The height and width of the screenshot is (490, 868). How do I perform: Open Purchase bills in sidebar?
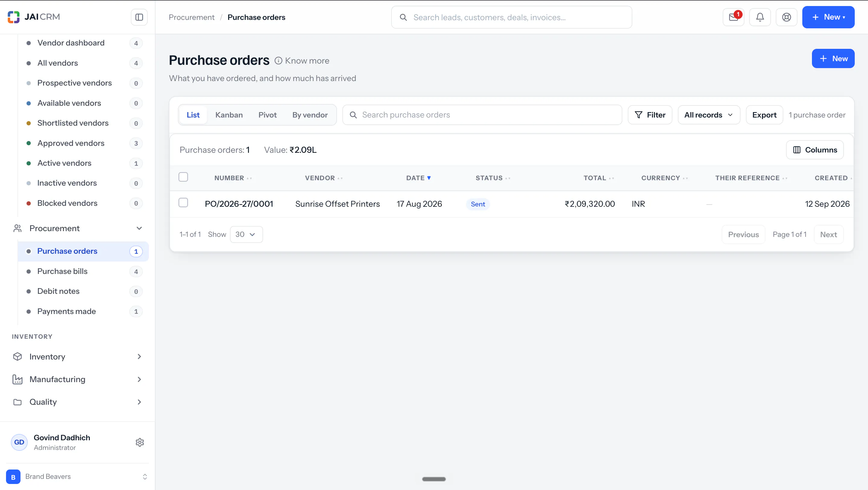[83, 271]
